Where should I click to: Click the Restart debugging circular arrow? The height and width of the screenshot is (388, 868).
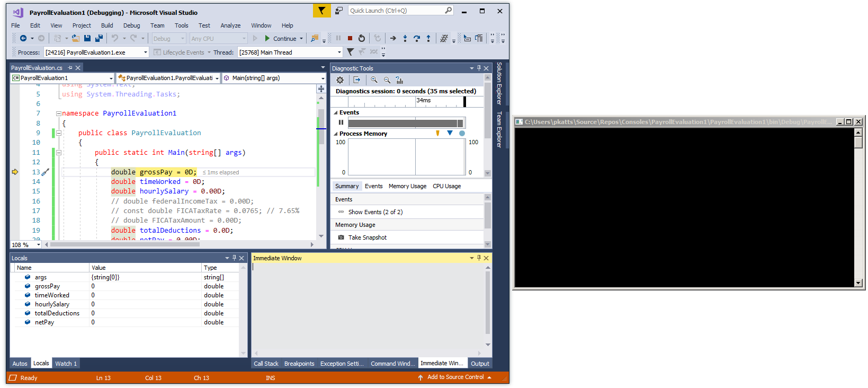pos(362,38)
